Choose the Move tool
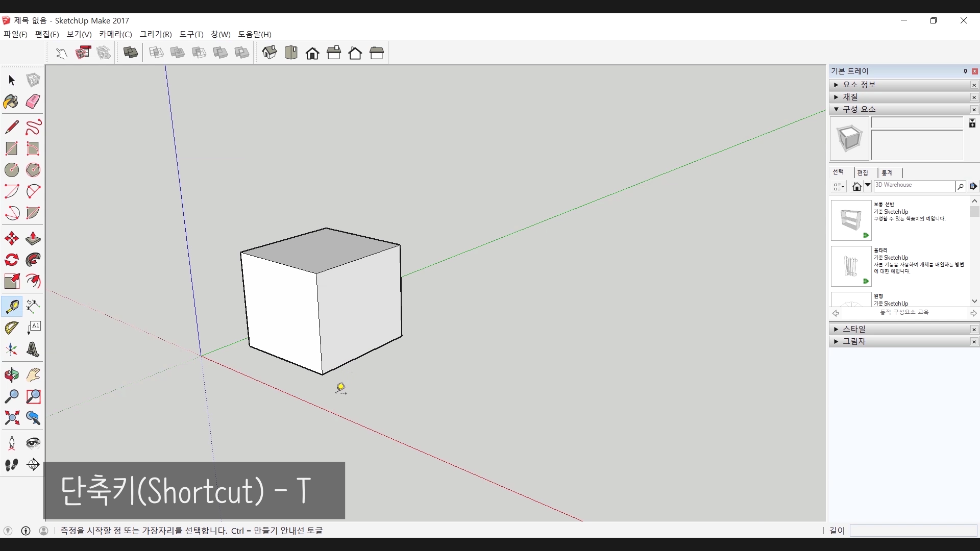 [x=11, y=238]
